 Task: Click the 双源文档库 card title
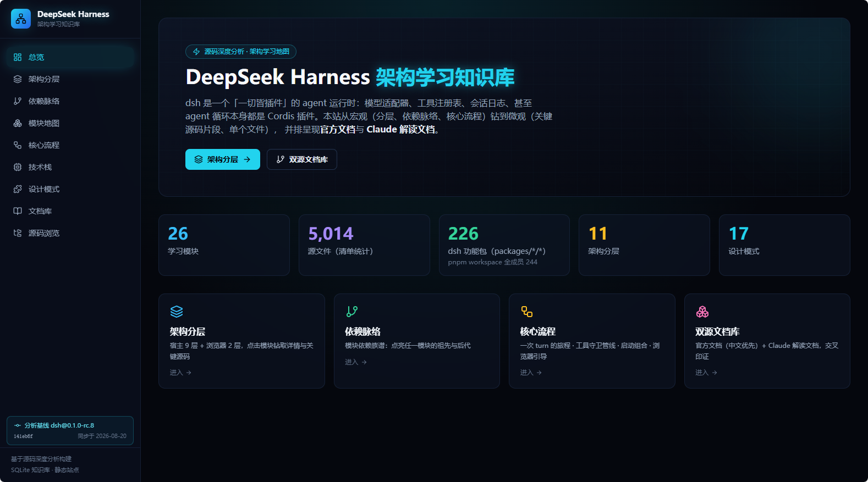[717, 331]
